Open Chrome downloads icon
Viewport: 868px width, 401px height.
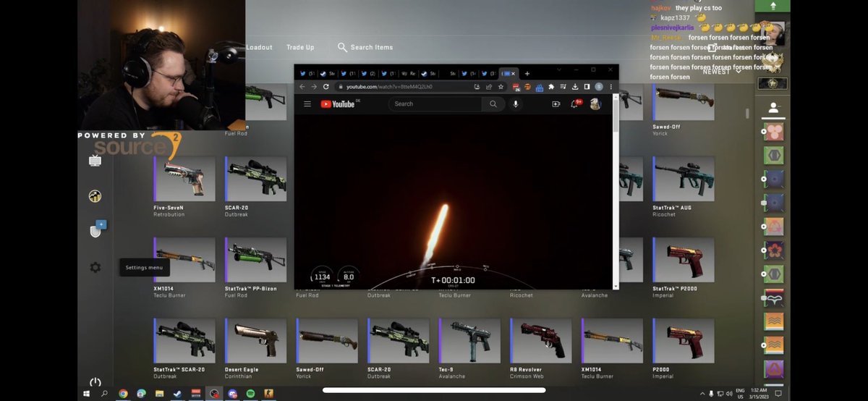click(x=574, y=87)
